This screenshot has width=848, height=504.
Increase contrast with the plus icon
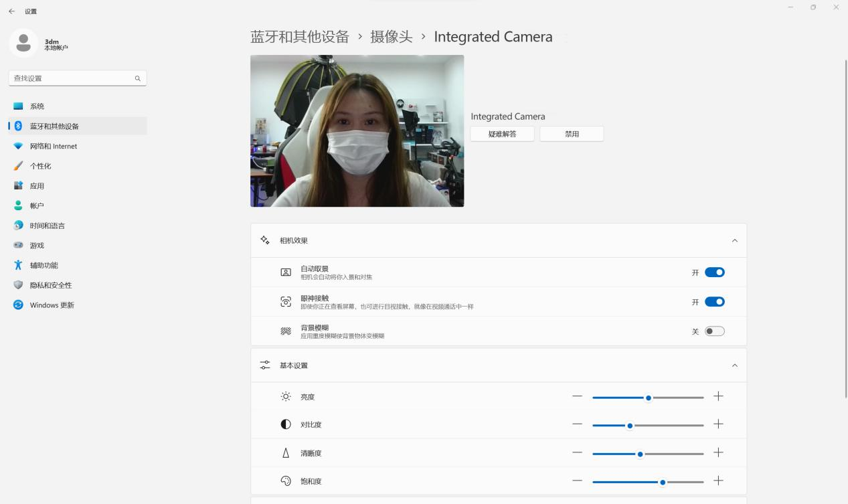pos(718,424)
